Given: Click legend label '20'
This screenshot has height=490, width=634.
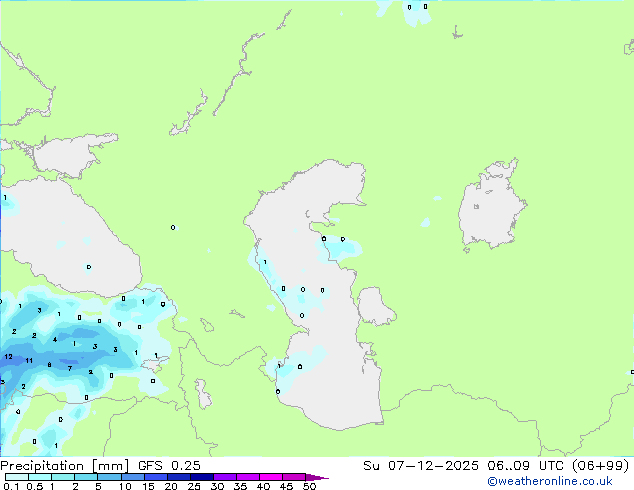Looking at the screenshot, I should tap(171, 486).
